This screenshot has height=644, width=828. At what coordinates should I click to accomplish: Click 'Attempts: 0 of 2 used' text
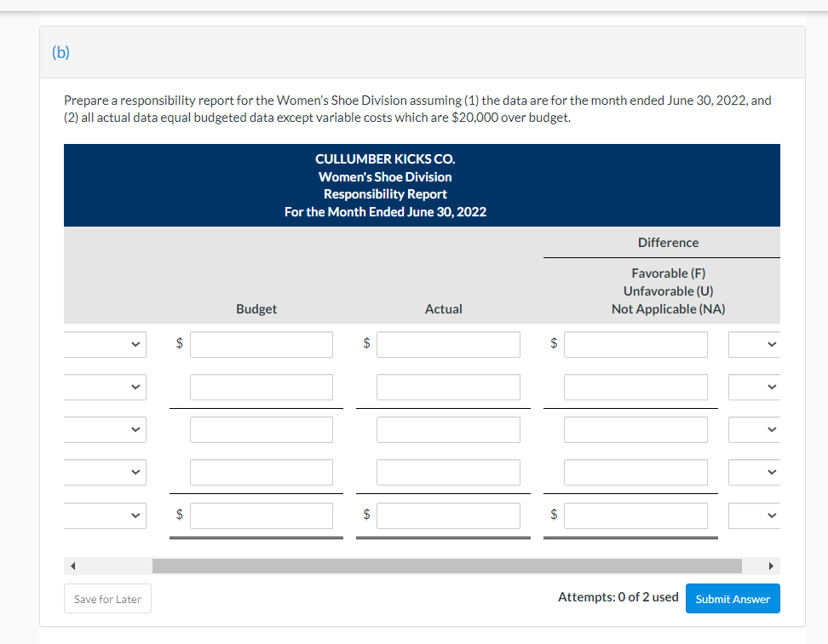click(x=618, y=597)
